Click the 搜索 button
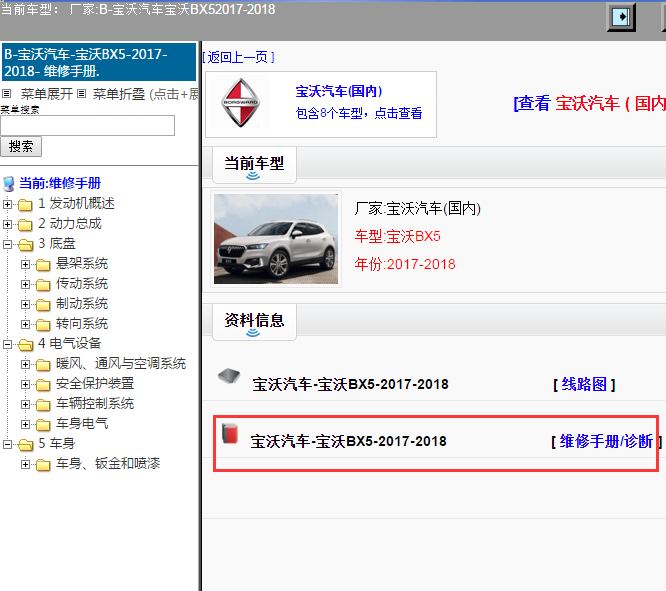666x591 pixels. click(x=21, y=147)
